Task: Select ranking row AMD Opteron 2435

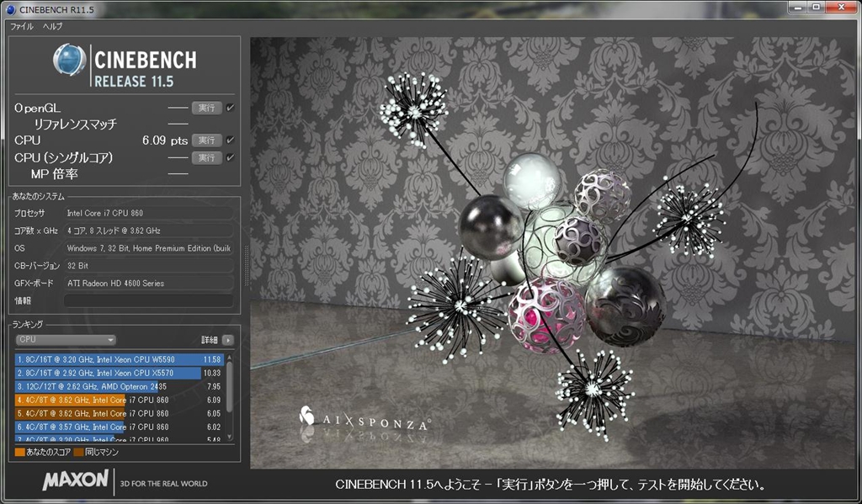Action: pos(120,386)
